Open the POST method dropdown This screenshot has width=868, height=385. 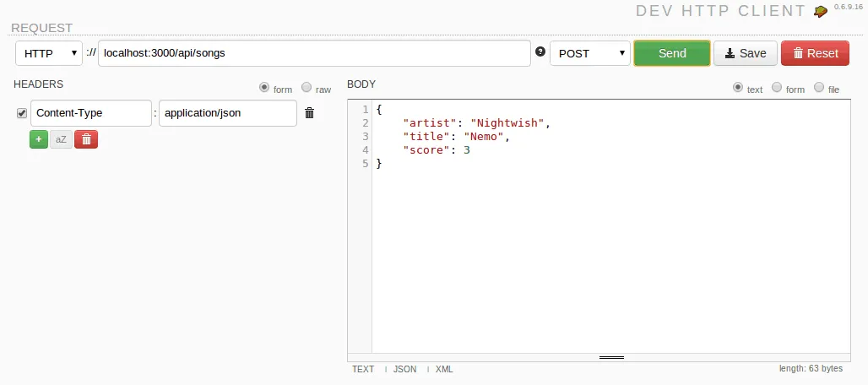(590, 53)
